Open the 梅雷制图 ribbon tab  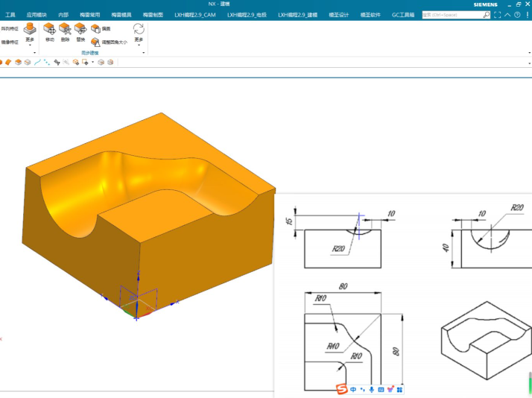coord(153,15)
